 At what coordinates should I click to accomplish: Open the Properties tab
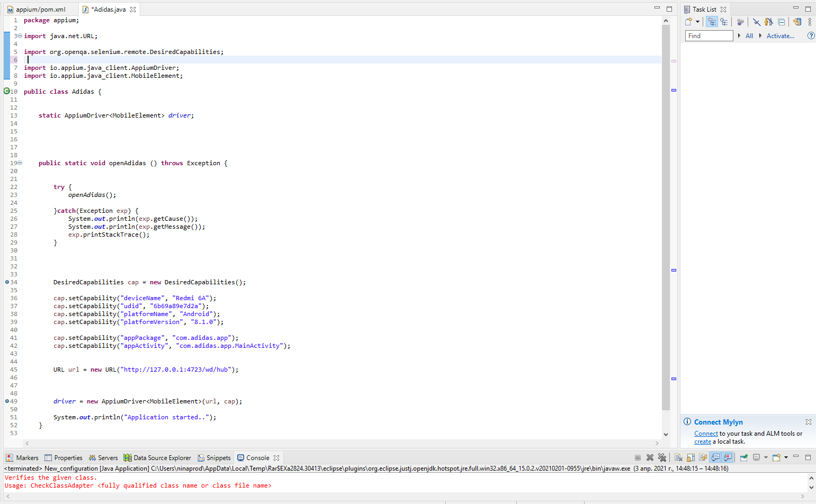tap(64, 458)
